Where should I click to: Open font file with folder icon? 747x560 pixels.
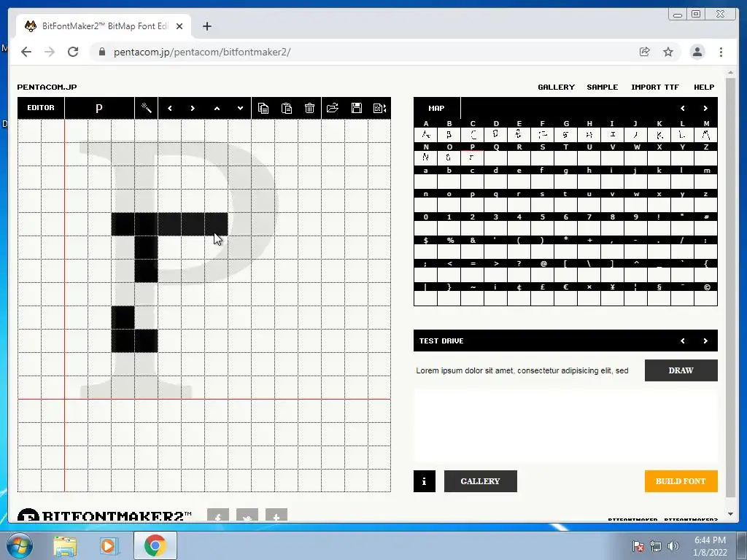333,108
